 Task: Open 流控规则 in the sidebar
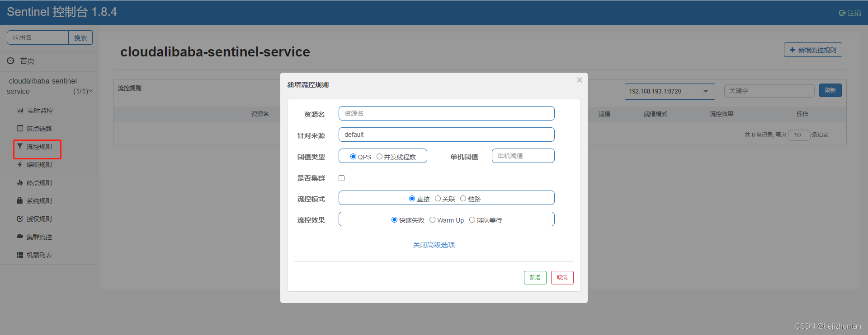[x=39, y=147]
